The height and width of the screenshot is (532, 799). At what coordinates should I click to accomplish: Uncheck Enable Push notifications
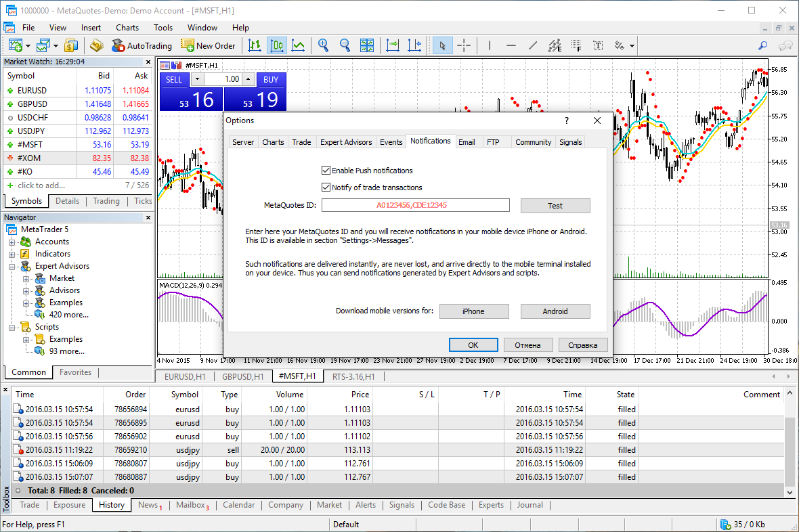pyautogui.click(x=326, y=170)
